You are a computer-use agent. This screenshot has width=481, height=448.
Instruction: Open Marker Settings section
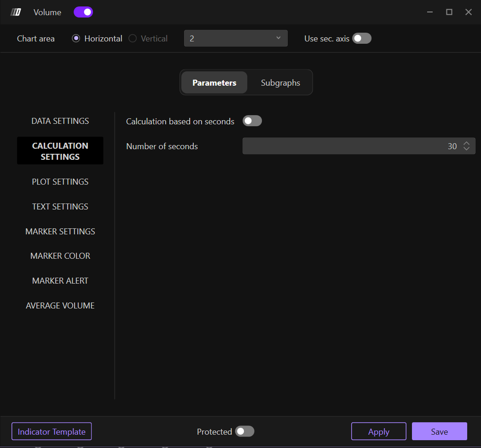[x=60, y=232]
